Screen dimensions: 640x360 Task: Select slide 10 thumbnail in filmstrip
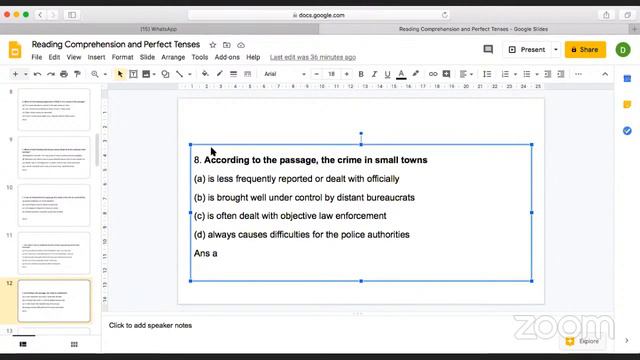tap(54, 205)
